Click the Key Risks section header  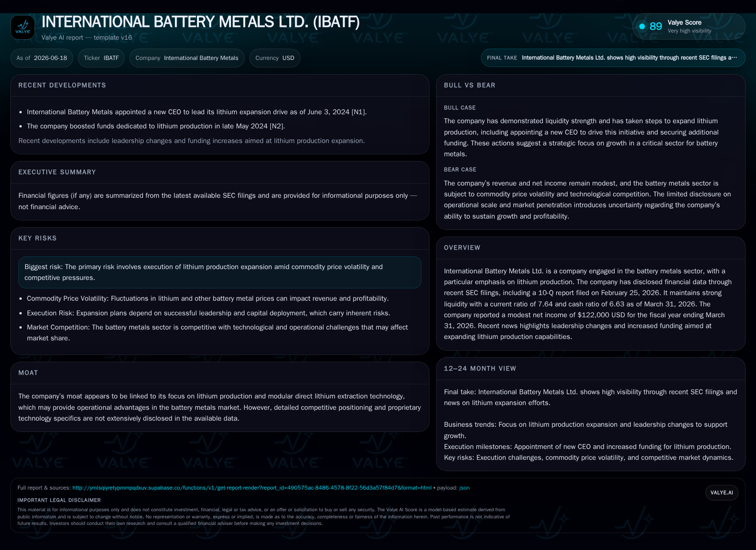37,238
